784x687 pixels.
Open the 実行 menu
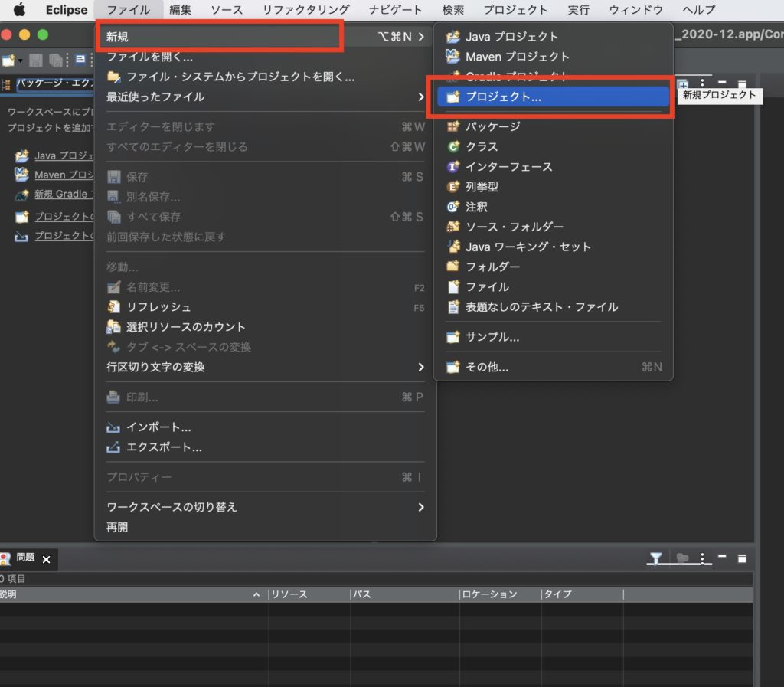point(579,9)
